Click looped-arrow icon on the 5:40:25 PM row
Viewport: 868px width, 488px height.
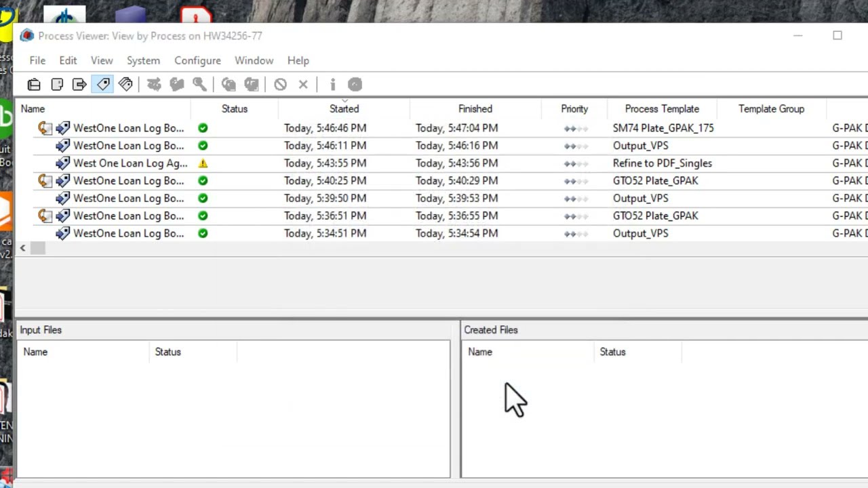click(x=45, y=180)
